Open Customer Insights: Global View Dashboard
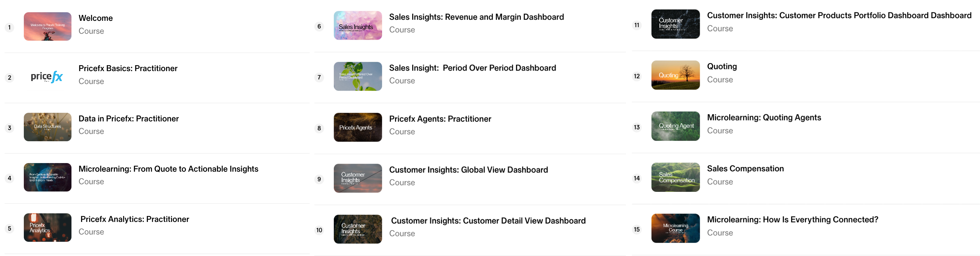The height and width of the screenshot is (256, 980). click(468, 170)
